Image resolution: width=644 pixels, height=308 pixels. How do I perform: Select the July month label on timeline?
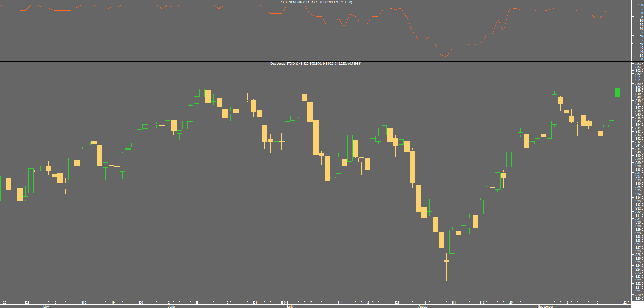pyautogui.click(x=291, y=306)
